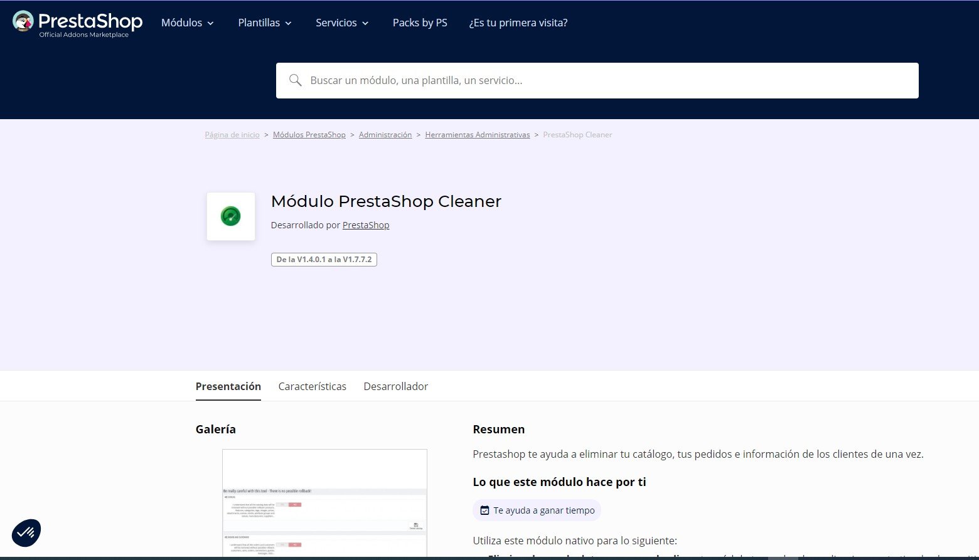Click the green PrestaShop Cleaner module icon
The width and height of the screenshot is (979, 560).
(x=231, y=216)
